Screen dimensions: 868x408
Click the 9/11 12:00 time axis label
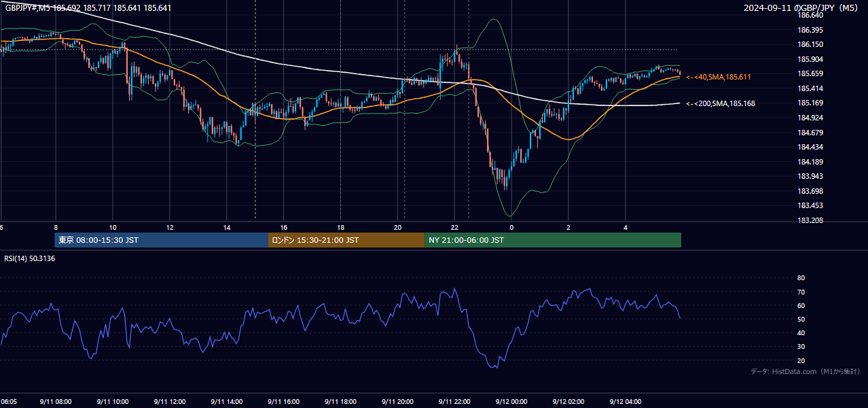click(x=170, y=402)
